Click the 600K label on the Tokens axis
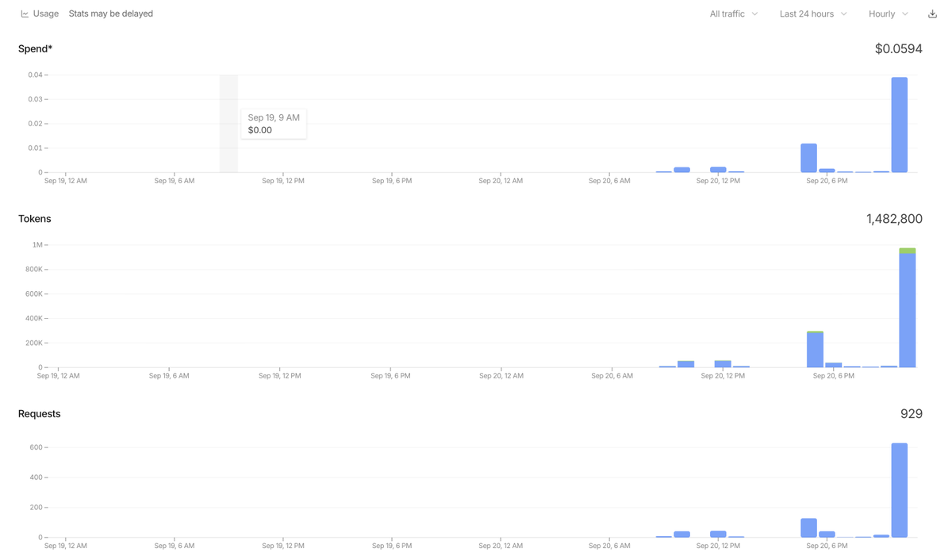This screenshot has height=560, width=952. [x=33, y=294]
